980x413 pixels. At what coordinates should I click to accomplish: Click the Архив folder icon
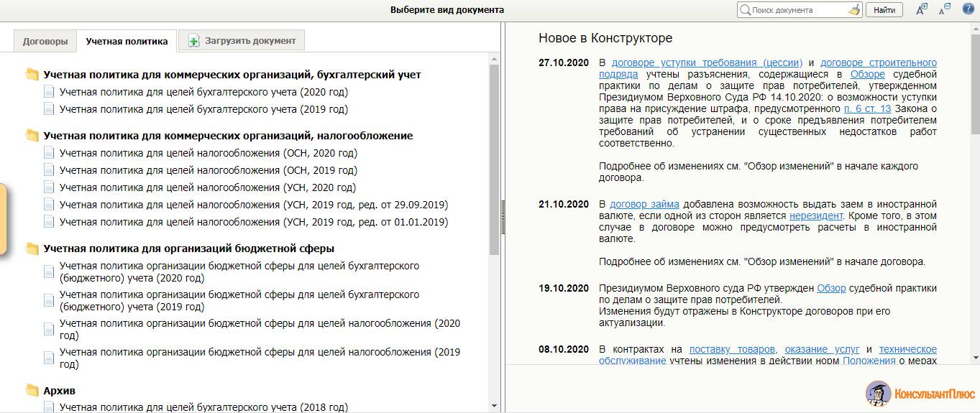(32, 391)
